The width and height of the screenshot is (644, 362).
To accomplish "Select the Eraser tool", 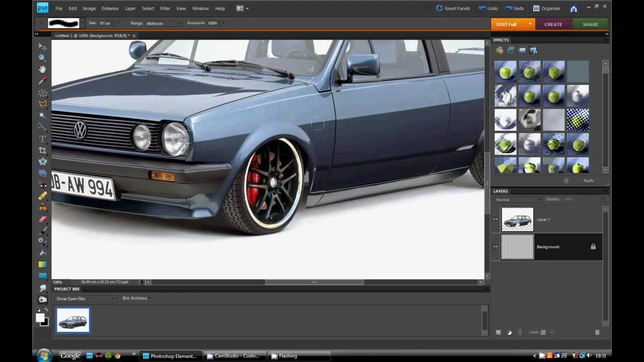I will click(x=43, y=219).
